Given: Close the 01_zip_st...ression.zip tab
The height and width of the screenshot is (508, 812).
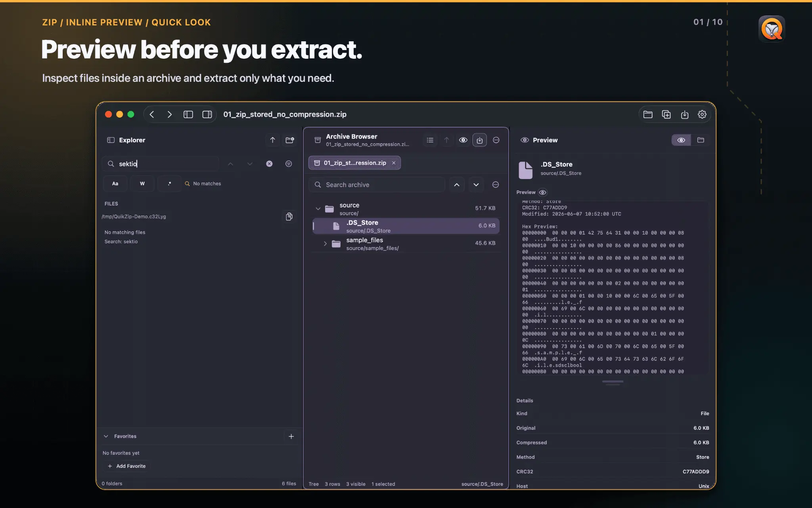Looking at the screenshot, I should point(394,163).
